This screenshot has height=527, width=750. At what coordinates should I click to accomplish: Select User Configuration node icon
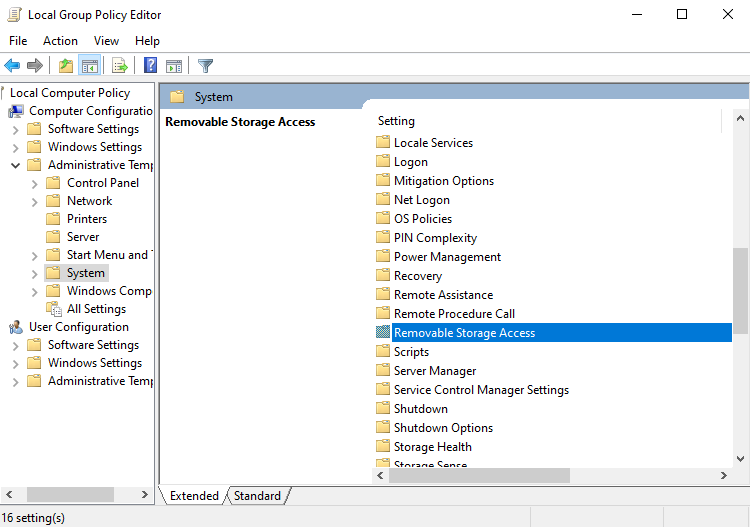[16, 327]
